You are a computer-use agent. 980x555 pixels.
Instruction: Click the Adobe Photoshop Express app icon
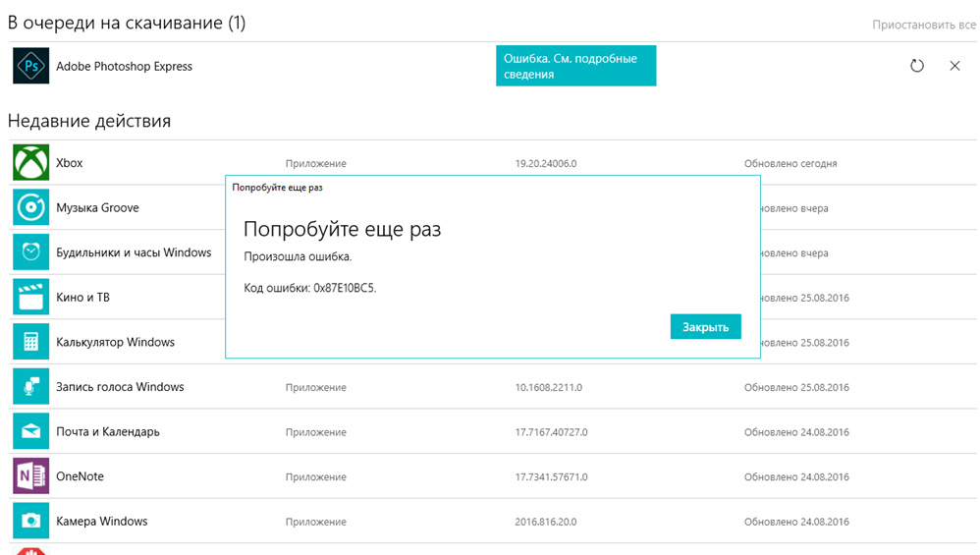30,66
